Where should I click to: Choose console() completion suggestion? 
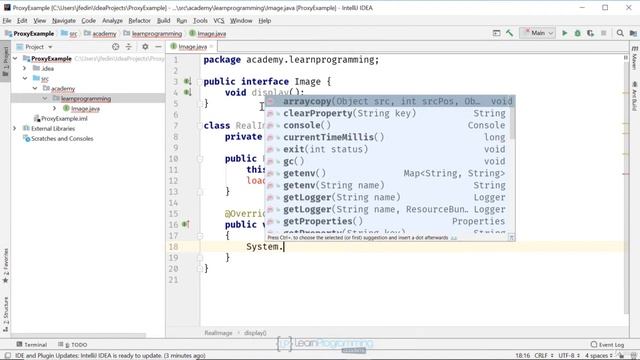[x=387, y=125]
